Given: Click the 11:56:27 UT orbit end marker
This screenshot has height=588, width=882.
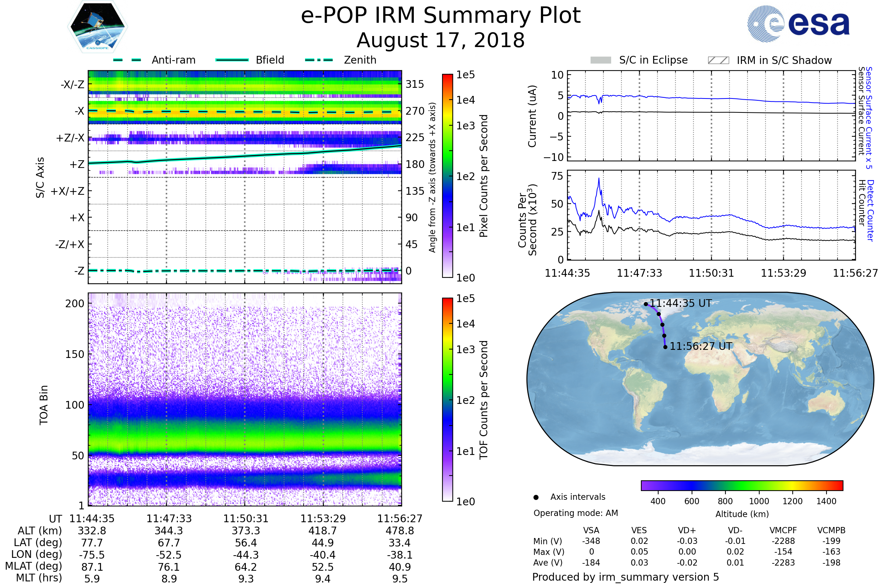Looking at the screenshot, I should tap(665, 347).
